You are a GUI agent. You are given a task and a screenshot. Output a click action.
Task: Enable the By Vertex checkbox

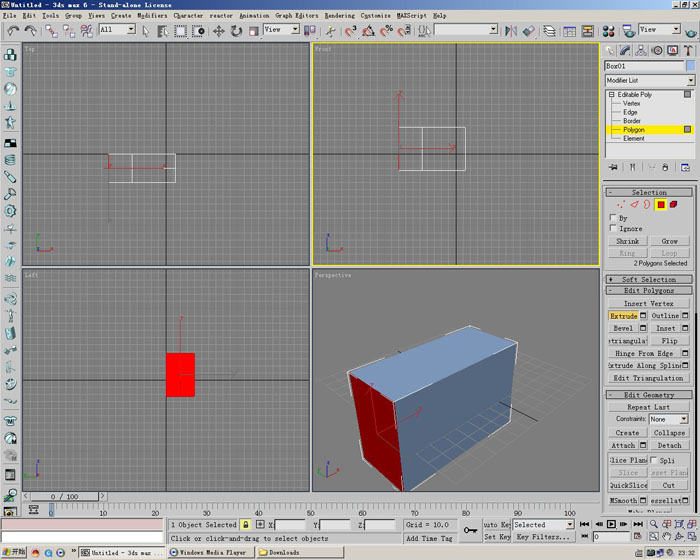pyautogui.click(x=612, y=217)
